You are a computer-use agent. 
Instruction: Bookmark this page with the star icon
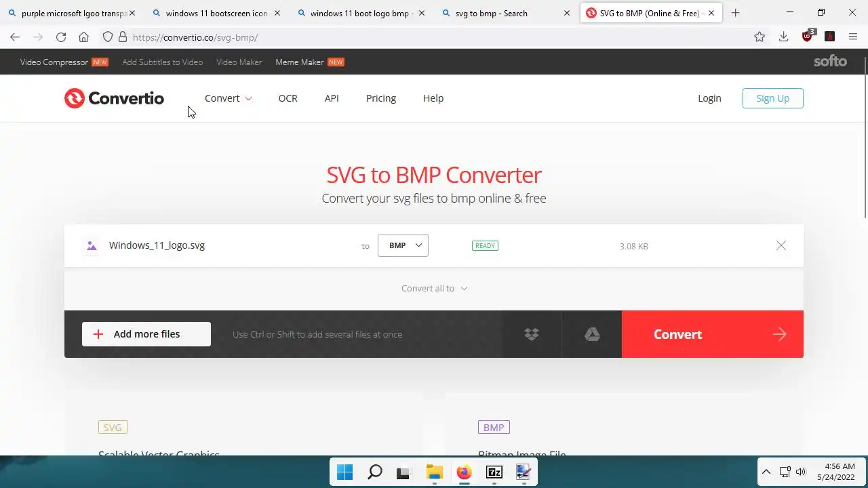coord(759,37)
